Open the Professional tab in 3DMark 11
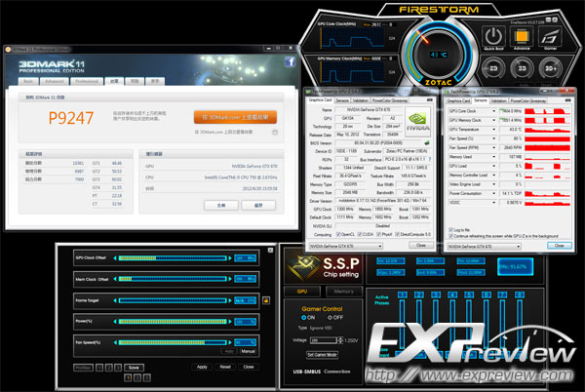 (x=87, y=81)
